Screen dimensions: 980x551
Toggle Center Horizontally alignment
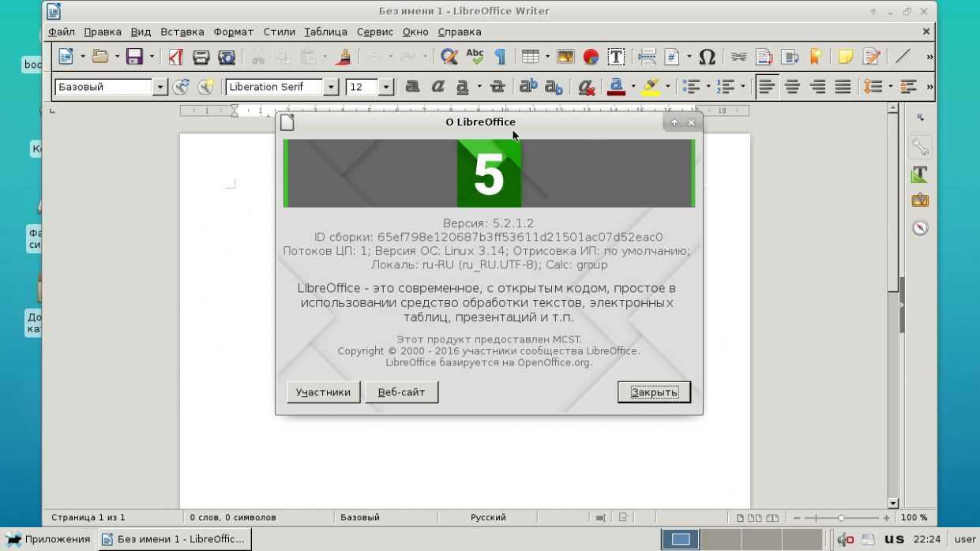point(792,87)
